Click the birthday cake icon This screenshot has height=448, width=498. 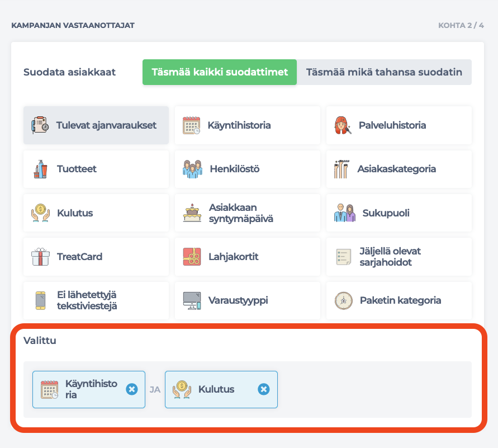[192, 213]
